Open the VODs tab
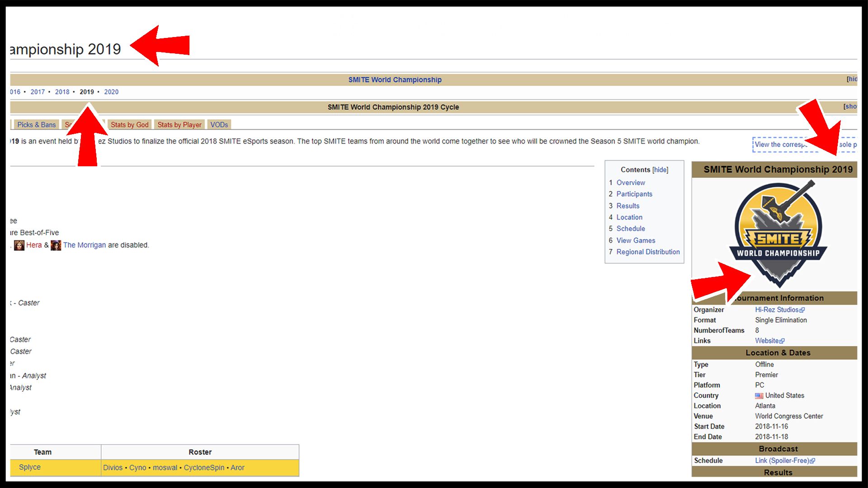This screenshot has height=488, width=868. (x=219, y=125)
